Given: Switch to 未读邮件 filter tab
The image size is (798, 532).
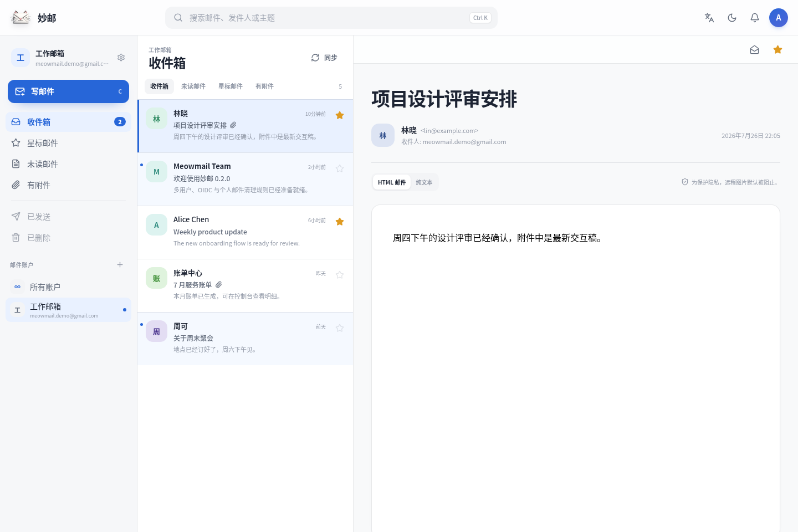Looking at the screenshot, I should [193, 86].
